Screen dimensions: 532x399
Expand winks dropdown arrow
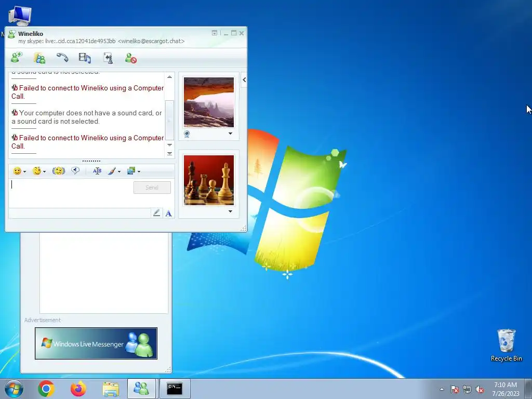[x=44, y=171]
